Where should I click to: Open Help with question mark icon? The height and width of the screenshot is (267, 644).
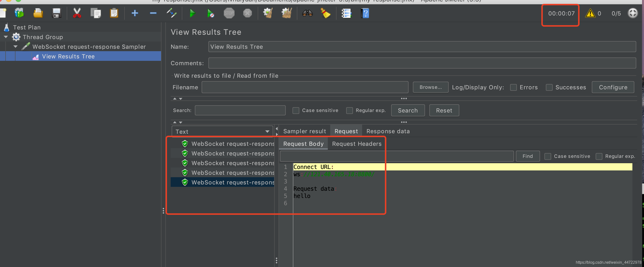[365, 13]
